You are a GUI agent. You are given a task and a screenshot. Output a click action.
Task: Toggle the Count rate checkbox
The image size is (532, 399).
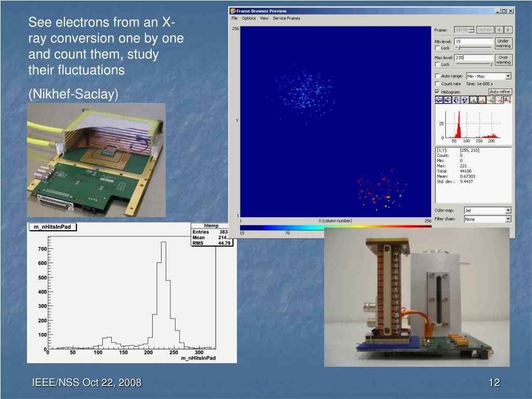pos(437,84)
